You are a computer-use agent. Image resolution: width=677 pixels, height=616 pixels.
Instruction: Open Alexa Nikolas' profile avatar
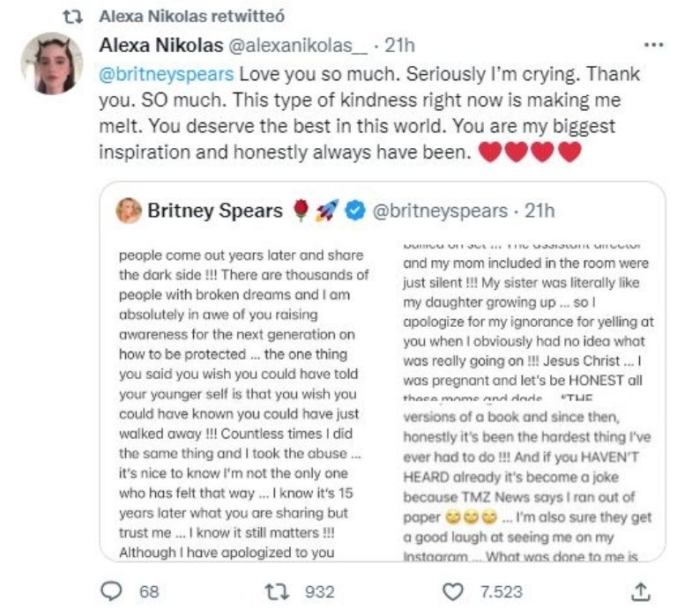point(51,63)
